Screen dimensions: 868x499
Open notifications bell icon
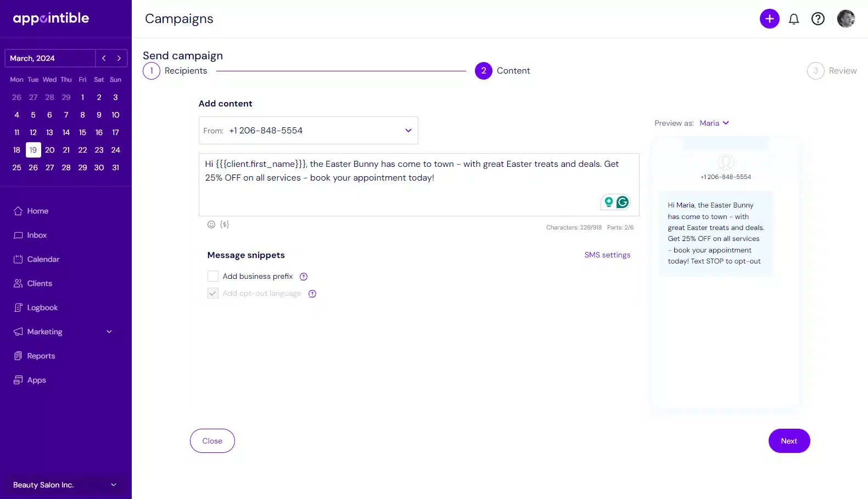(x=794, y=19)
